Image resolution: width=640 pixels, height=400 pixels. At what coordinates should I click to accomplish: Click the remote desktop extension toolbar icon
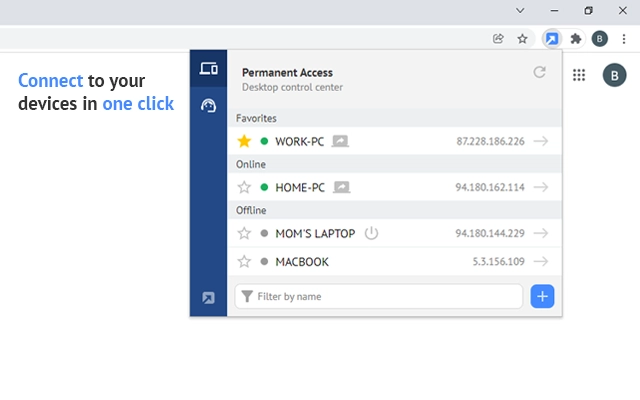tap(551, 39)
